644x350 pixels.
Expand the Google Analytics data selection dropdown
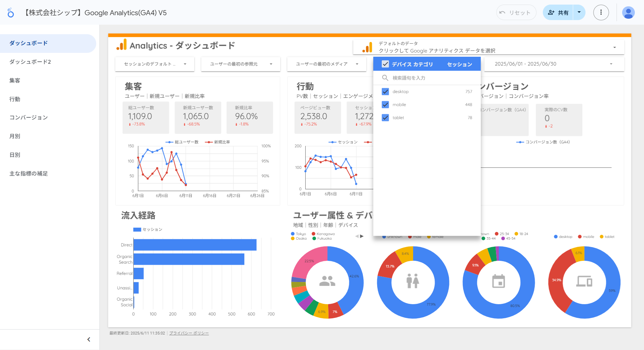(x=489, y=47)
